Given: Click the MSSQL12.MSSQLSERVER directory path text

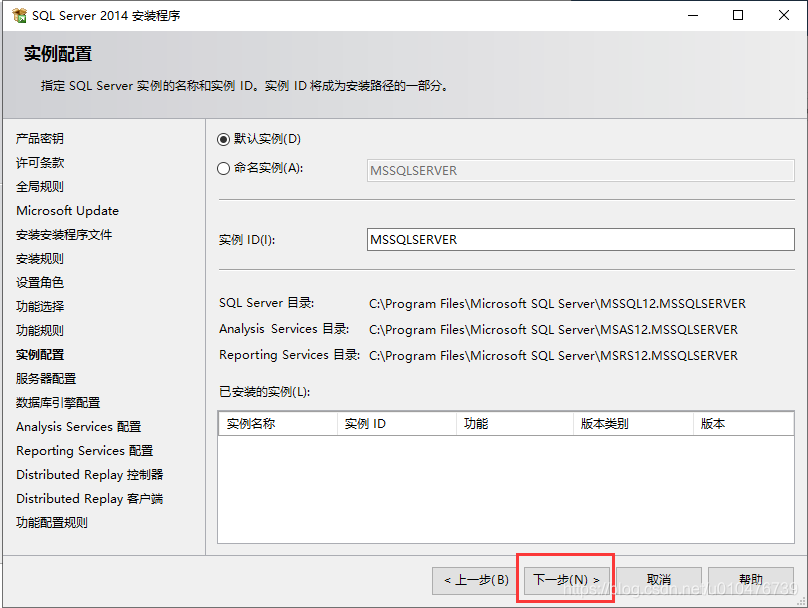Looking at the screenshot, I should tap(557, 304).
